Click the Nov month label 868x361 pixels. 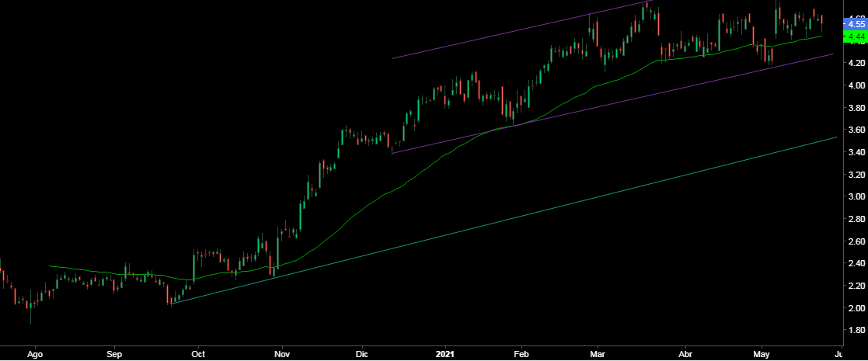coord(282,352)
